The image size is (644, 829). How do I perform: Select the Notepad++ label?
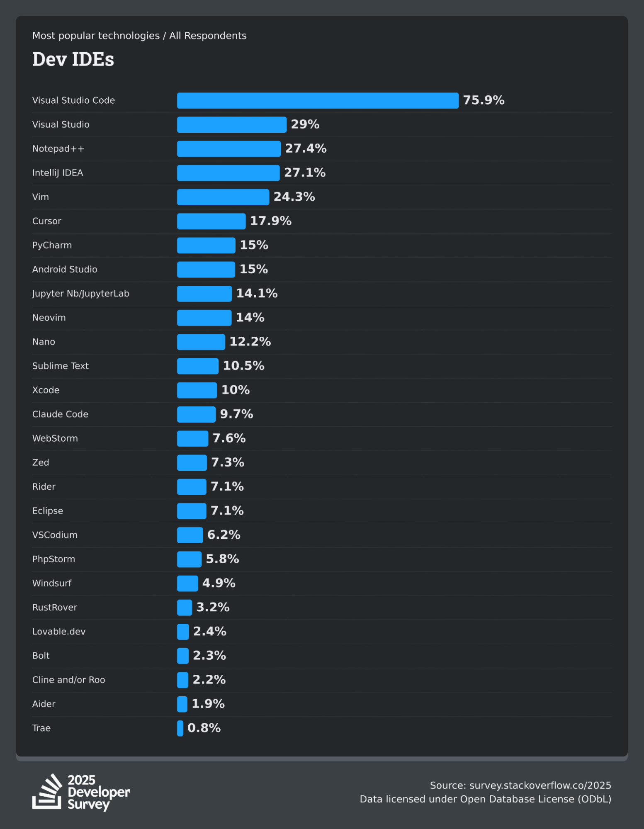point(58,148)
